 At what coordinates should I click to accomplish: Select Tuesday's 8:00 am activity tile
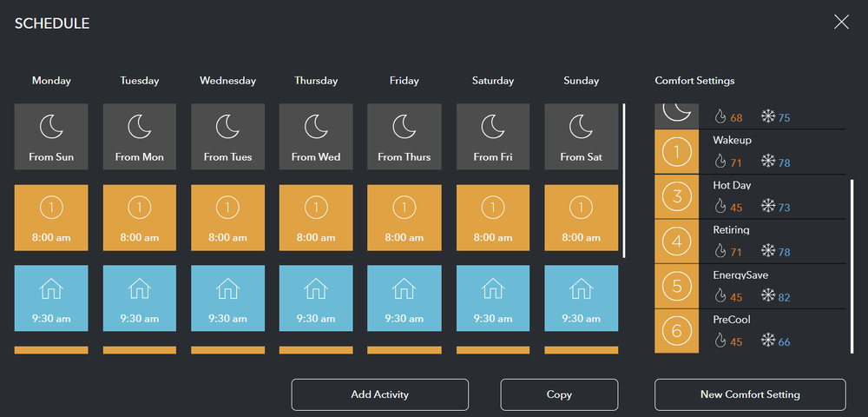pos(140,218)
